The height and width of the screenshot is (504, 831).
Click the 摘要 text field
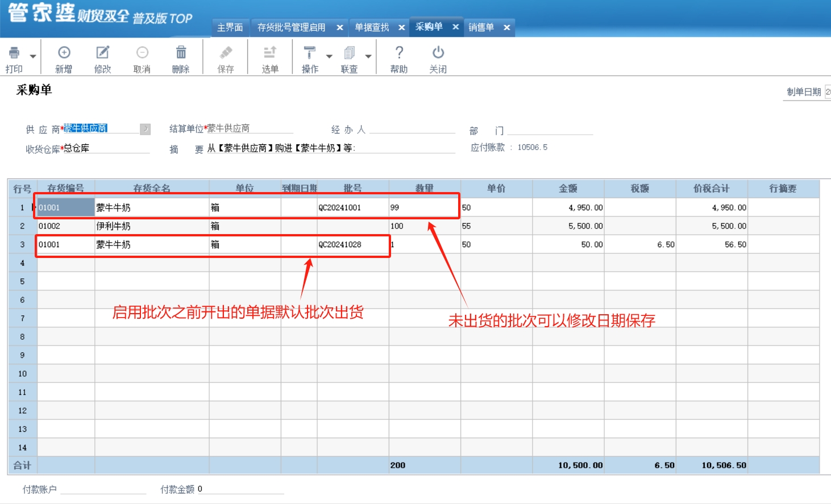(x=331, y=148)
